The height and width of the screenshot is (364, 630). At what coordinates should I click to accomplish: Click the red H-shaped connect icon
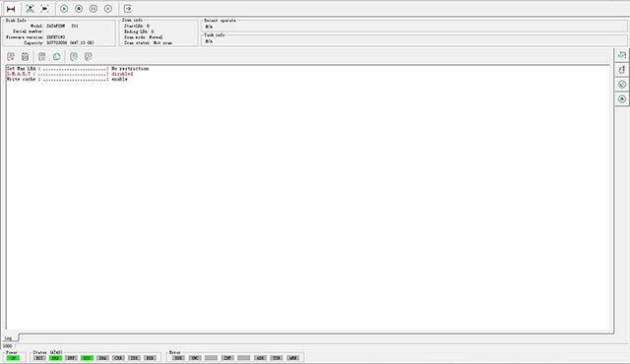pos(11,9)
